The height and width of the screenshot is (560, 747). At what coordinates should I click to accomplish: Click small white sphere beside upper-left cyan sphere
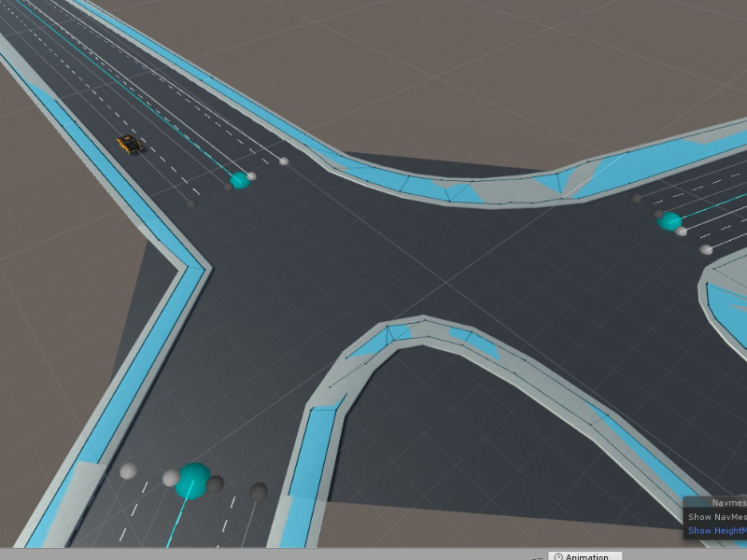pos(251,175)
